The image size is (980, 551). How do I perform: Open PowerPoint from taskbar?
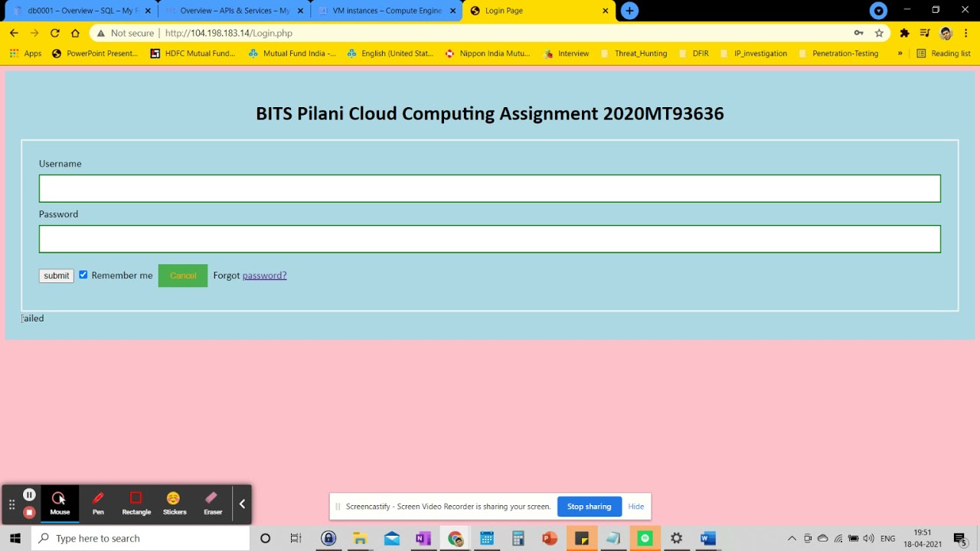point(550,538)
